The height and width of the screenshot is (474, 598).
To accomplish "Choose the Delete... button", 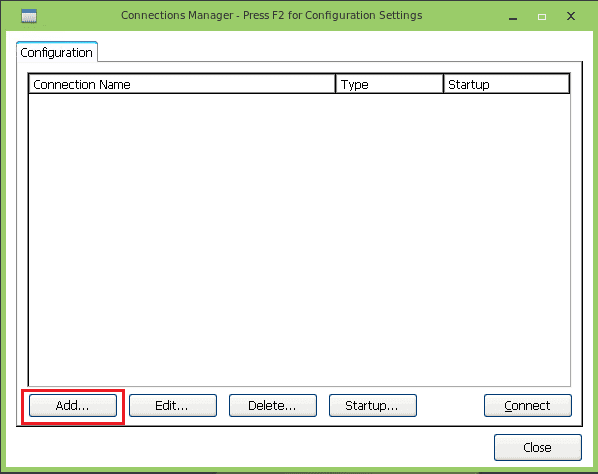I will [273, 405].
